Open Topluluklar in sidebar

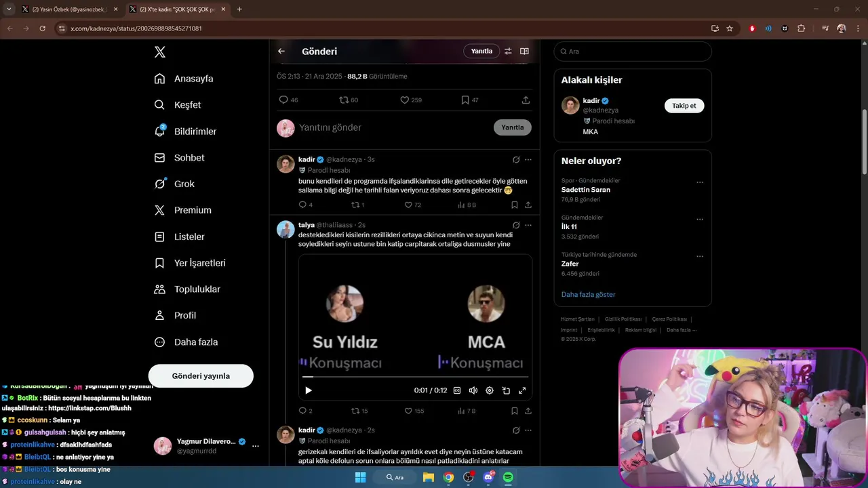pos(187,289)
